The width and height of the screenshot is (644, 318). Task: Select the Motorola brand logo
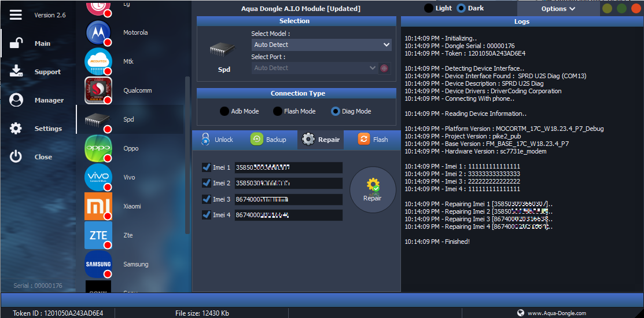(x=98, y=32)
